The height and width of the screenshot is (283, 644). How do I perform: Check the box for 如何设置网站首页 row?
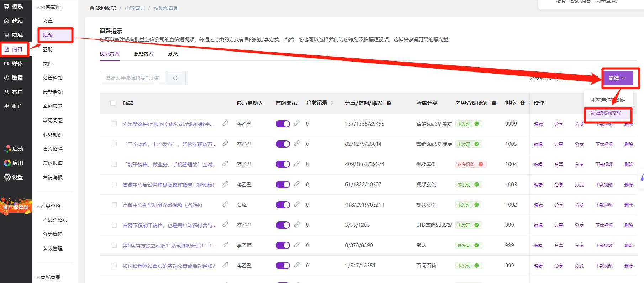point(114,266)
